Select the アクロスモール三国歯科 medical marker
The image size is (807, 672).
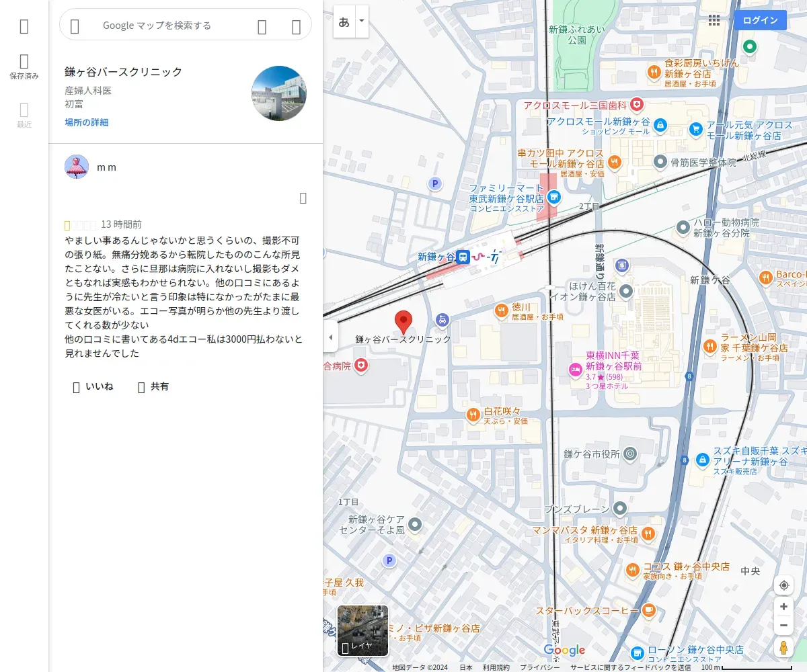point(636,104)
